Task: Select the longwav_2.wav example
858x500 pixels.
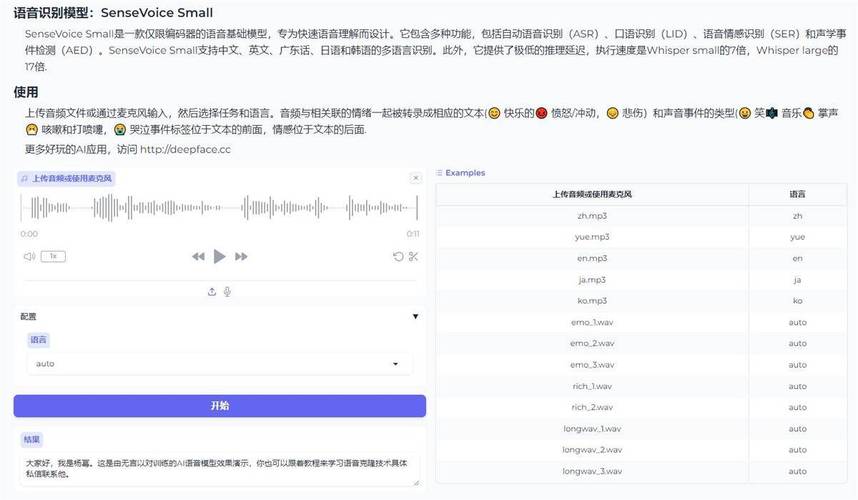Action: click(x=592, y=450)
